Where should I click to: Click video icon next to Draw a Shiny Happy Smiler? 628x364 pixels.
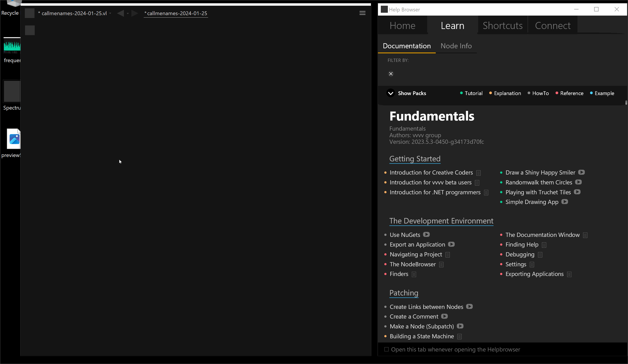[x=581, y=172]
